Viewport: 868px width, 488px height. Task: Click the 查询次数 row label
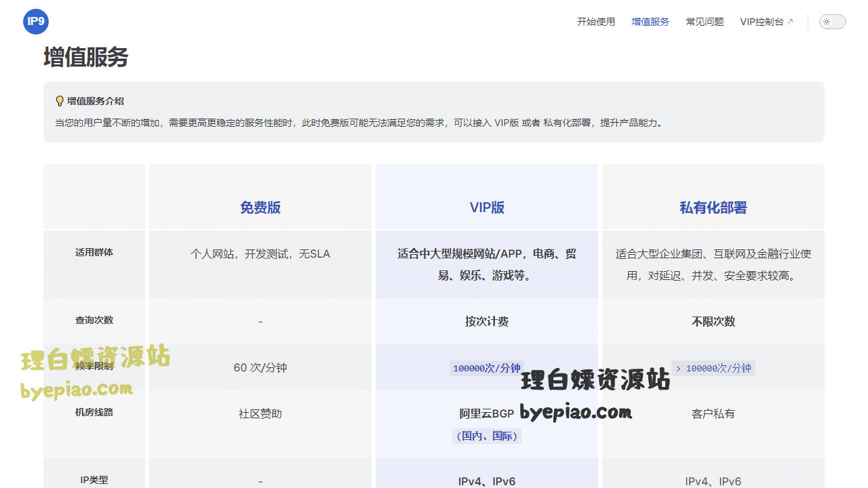[94, 320]
